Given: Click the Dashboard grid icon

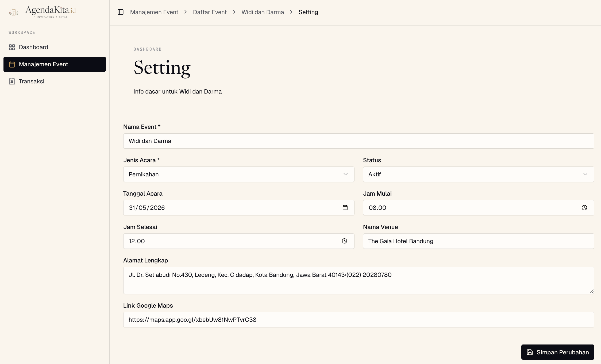Looking at the screenshot, I should tap(12, 47).
